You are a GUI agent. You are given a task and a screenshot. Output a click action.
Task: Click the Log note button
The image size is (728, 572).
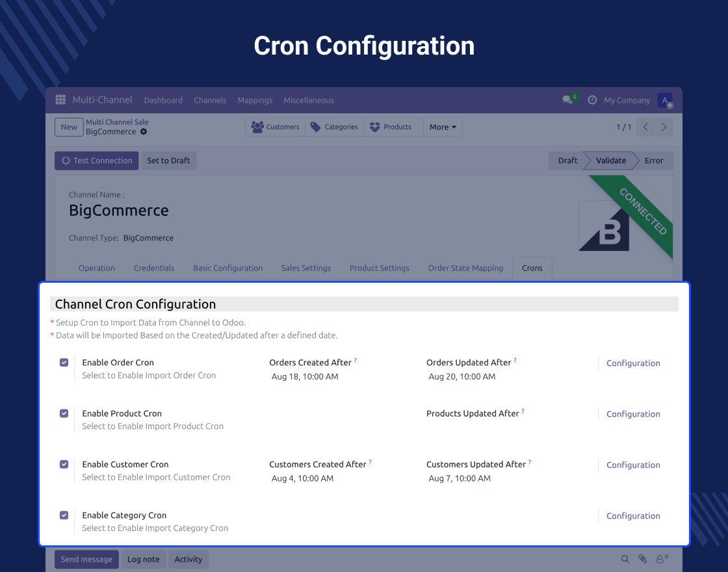[x=144, y=560]
